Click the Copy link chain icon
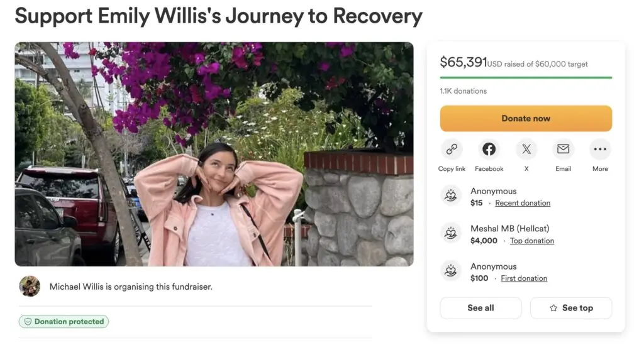The width and height of the screenshot is (644, 345). 452,150
